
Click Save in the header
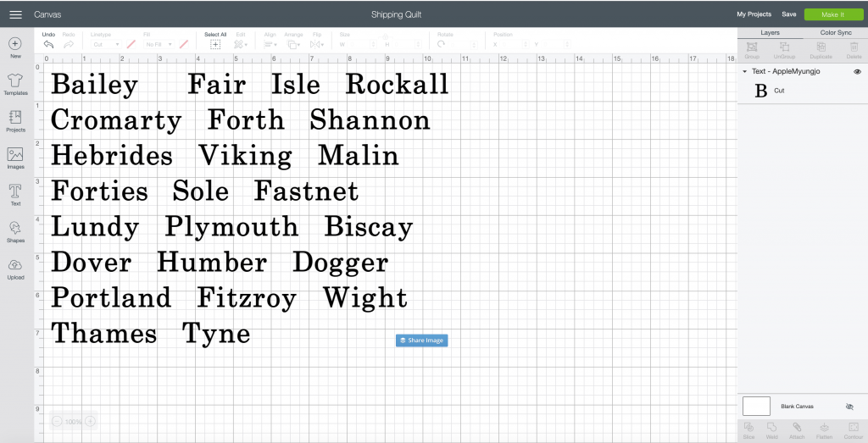[x=789, y=14]
